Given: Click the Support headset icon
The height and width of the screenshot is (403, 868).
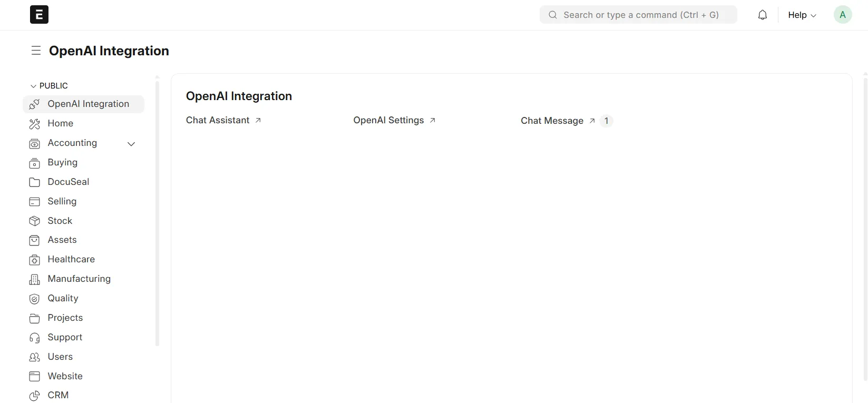Looking at the screenshot, I should tap(34, 338).
